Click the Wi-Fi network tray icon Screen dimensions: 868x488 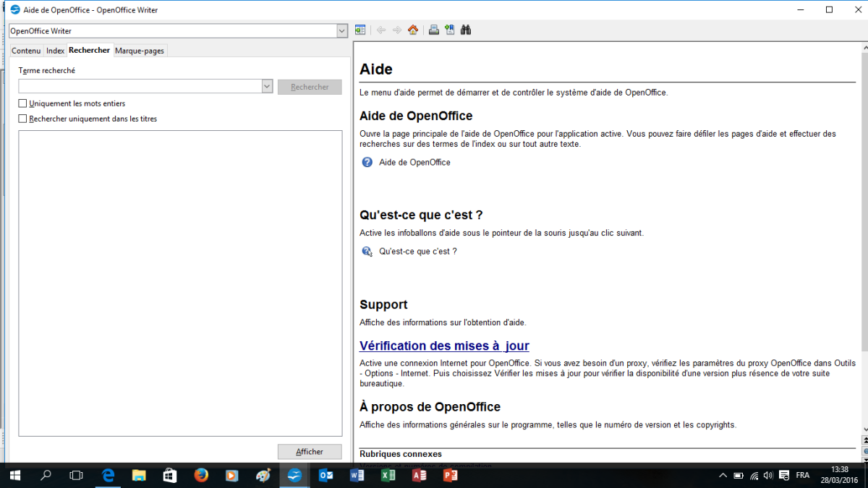tap(754, 476)
